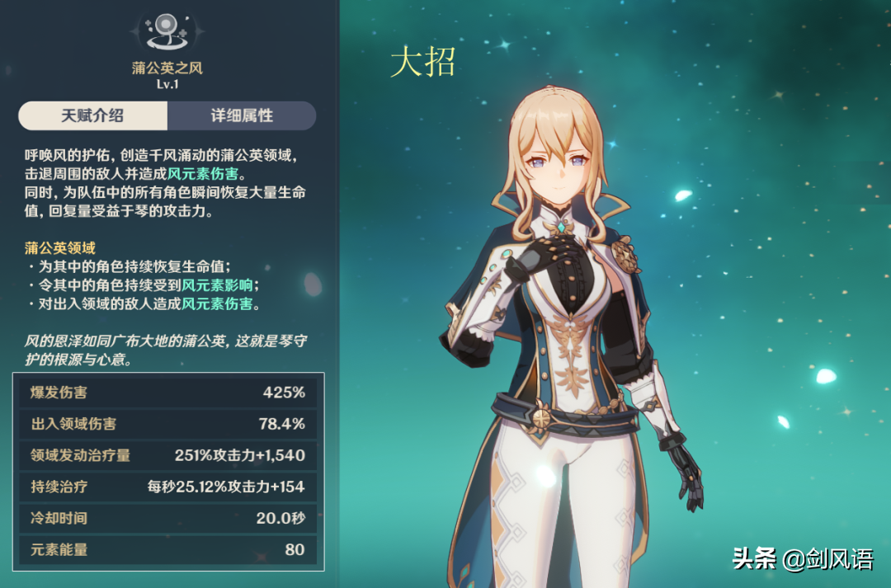
Task: Click the 蒲公英领域 yellow heading
Action: [60, 247]
